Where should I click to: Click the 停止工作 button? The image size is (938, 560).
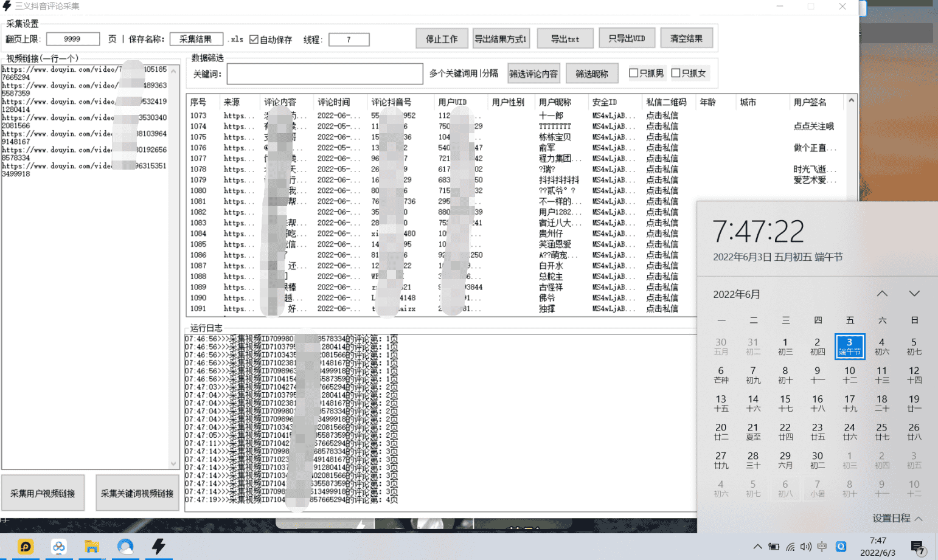click(442, 39)
